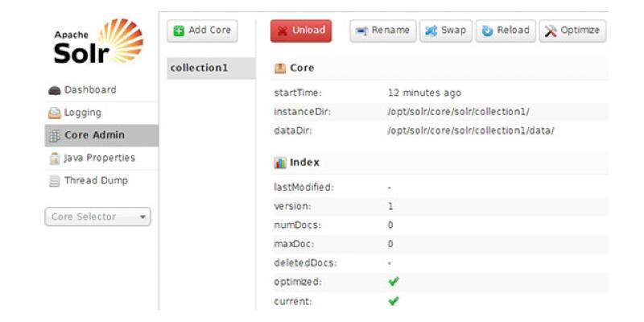Open the Core Selector dropdown
644x322 pixels.
tap(97, 217)
